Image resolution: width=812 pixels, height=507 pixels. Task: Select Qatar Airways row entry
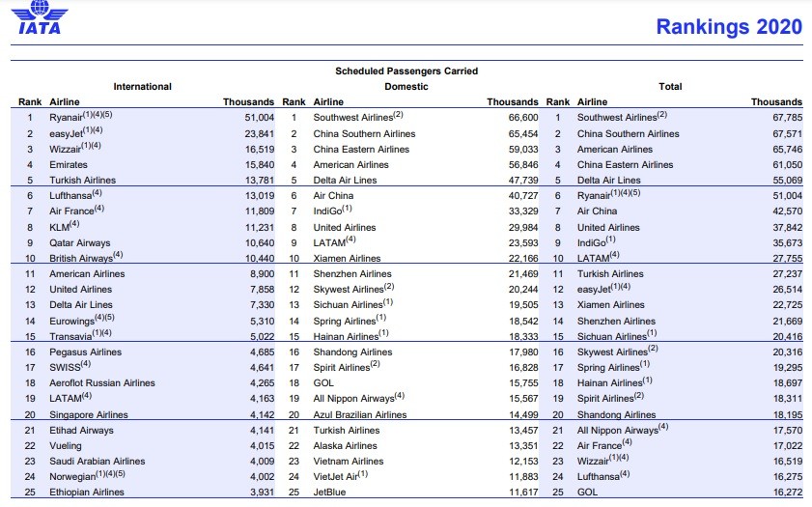click(79, 242)
